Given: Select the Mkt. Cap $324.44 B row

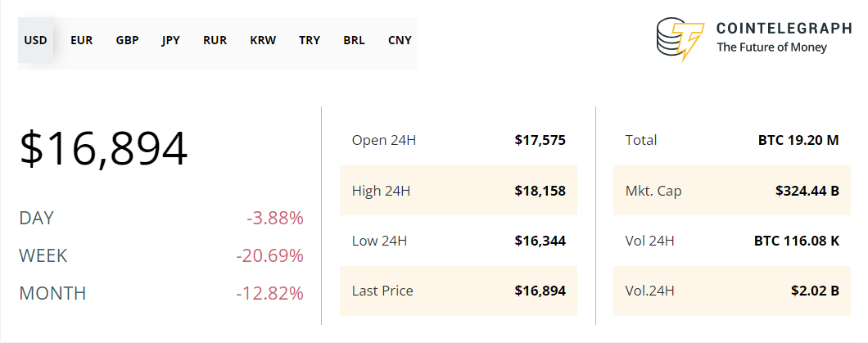Looking at the screenshot, I should pyautogui.click(x=732, y=190).
